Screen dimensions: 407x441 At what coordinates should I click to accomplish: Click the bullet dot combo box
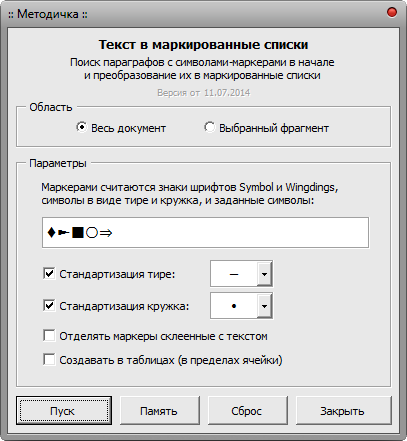[241, 306]
